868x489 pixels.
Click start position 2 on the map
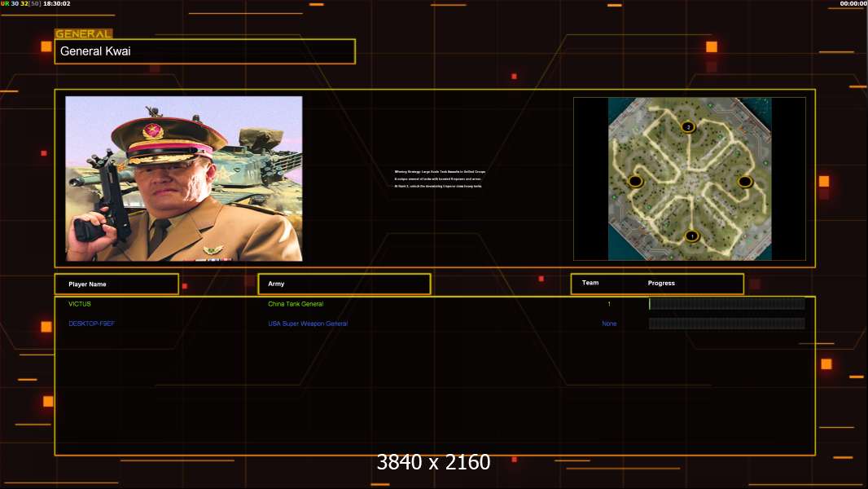(x=688, y=127)
